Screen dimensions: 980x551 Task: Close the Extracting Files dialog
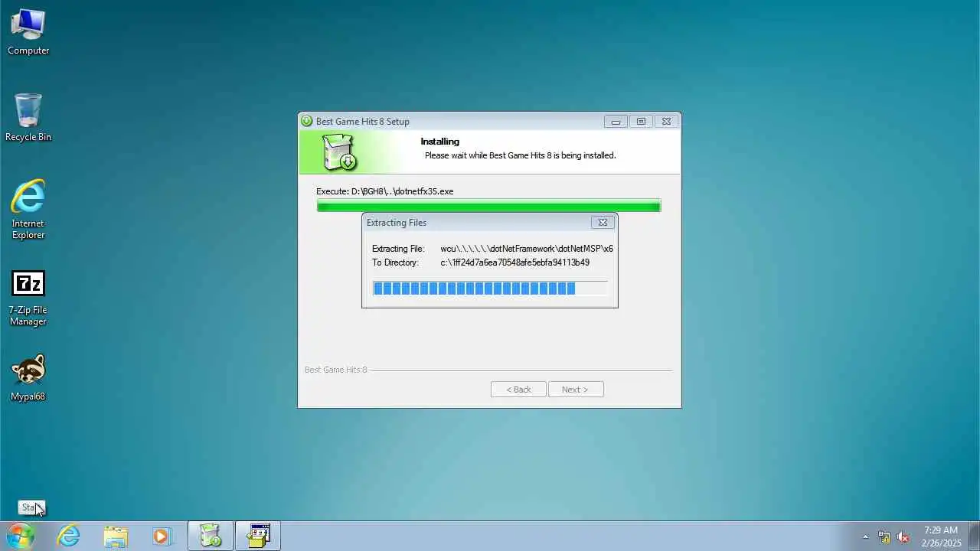[603, 223]
